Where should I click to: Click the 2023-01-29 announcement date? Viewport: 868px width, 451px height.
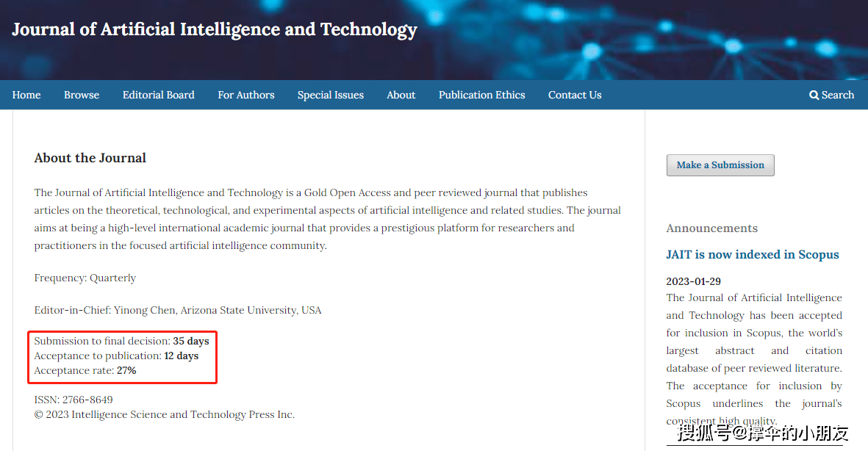[x=694, y=281]
